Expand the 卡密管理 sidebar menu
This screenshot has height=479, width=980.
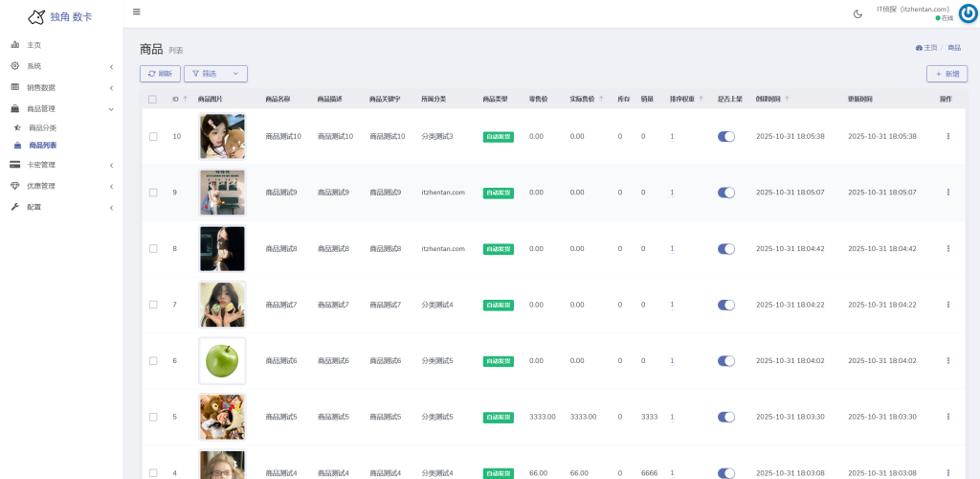pos(61,165)
